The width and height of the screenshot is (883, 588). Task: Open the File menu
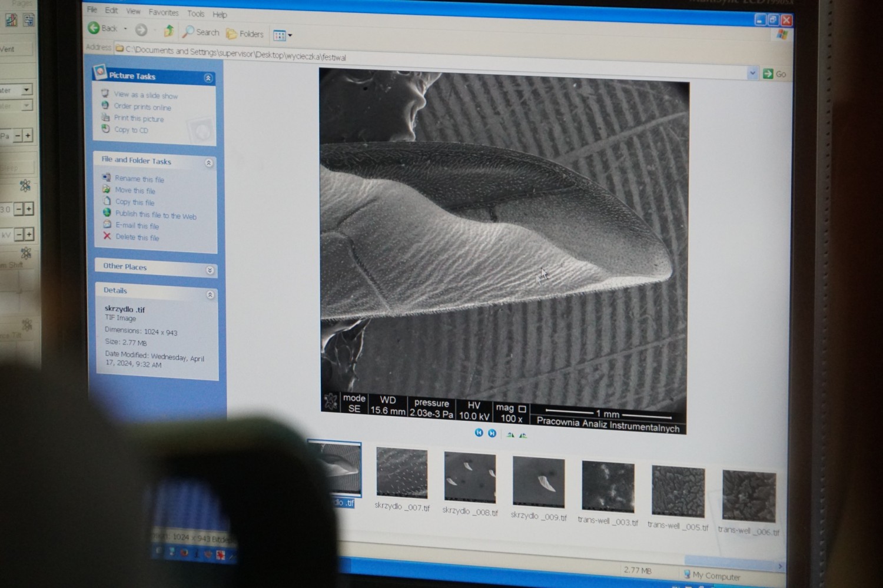click(92, 10)
